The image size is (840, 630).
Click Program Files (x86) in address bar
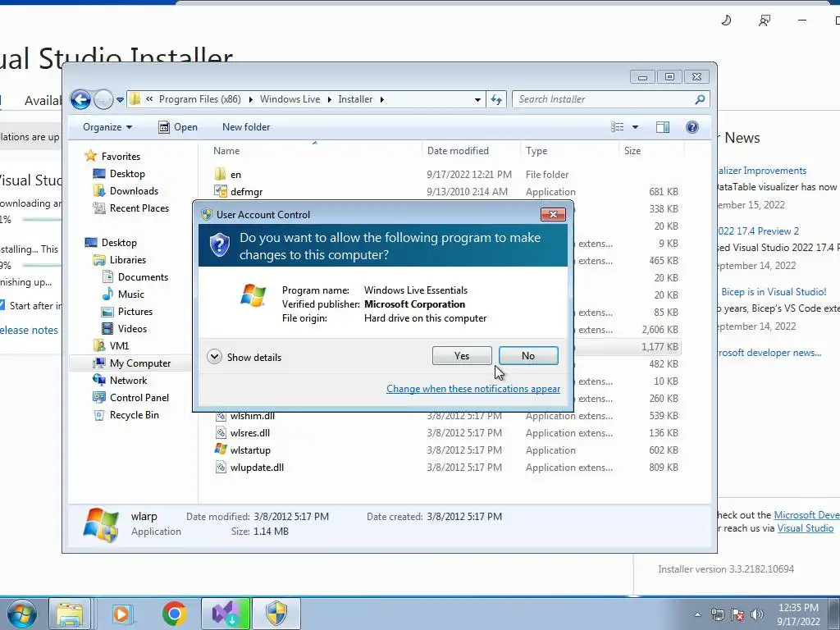pos(200,99)
